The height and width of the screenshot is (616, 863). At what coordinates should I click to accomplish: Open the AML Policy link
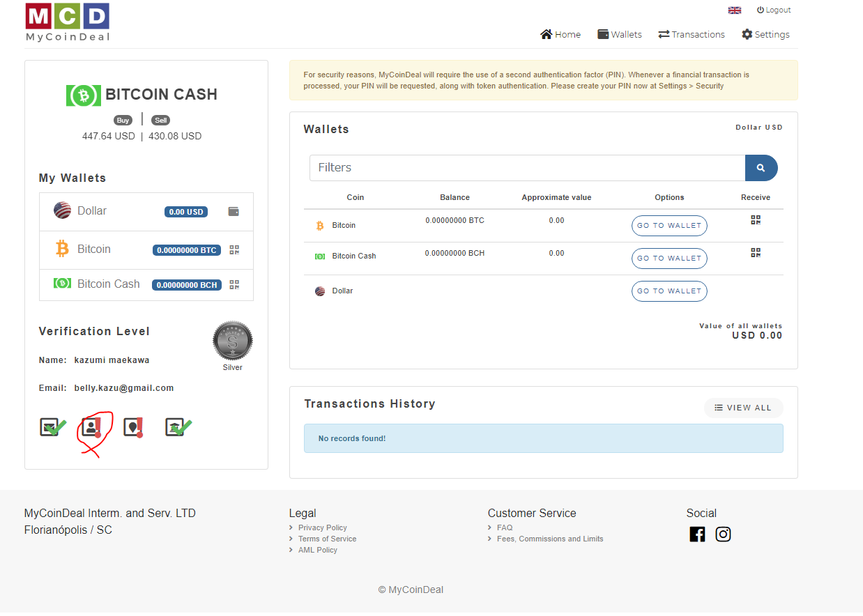point(318,550)
